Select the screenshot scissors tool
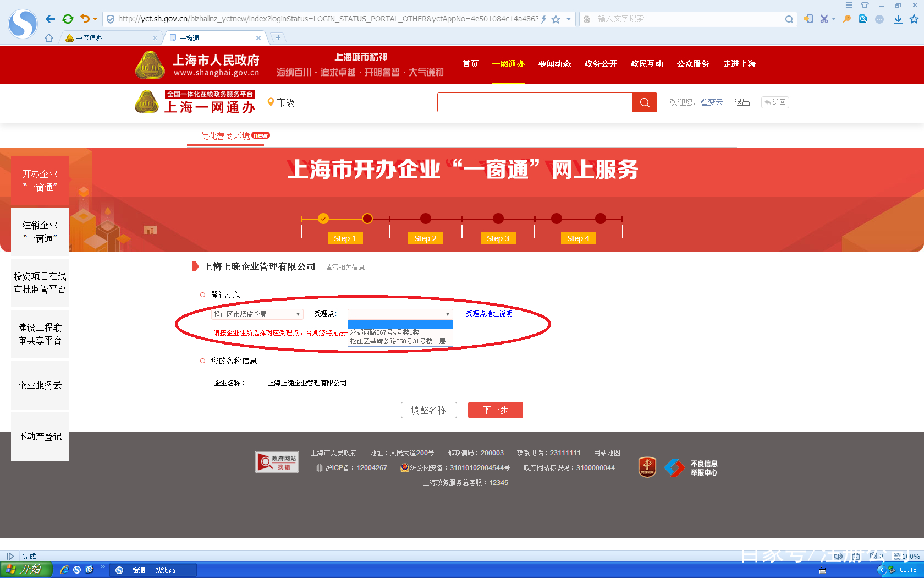Viewport: 924px width, 578px height. [x=824, y=18]
